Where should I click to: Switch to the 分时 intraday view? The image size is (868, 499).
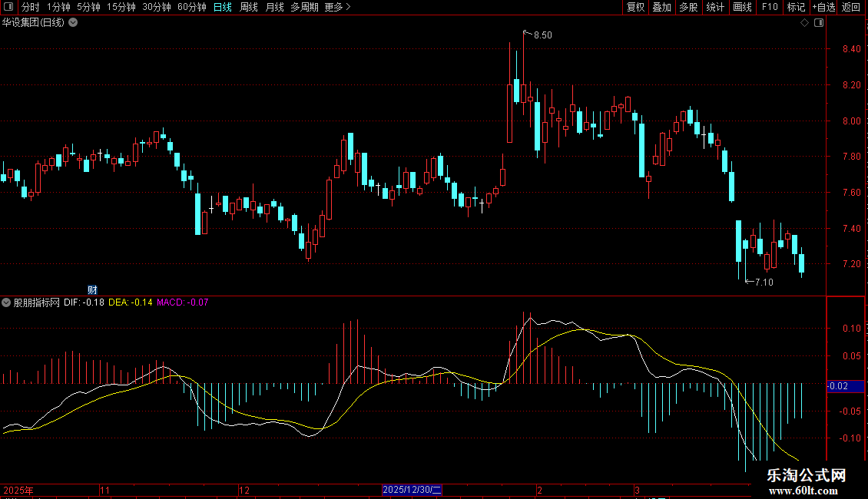tap(31, 7)
